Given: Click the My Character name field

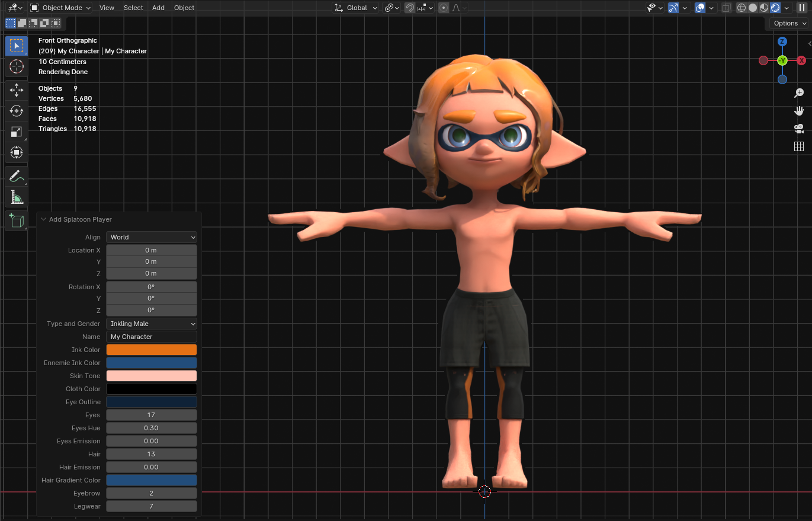Looking at the screenshot, I should point(151,336).
